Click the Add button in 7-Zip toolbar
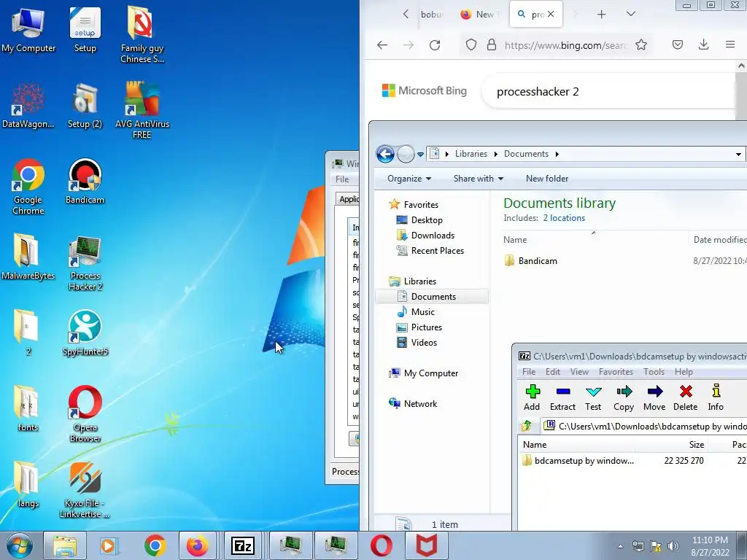 click(x=532, y=397)
